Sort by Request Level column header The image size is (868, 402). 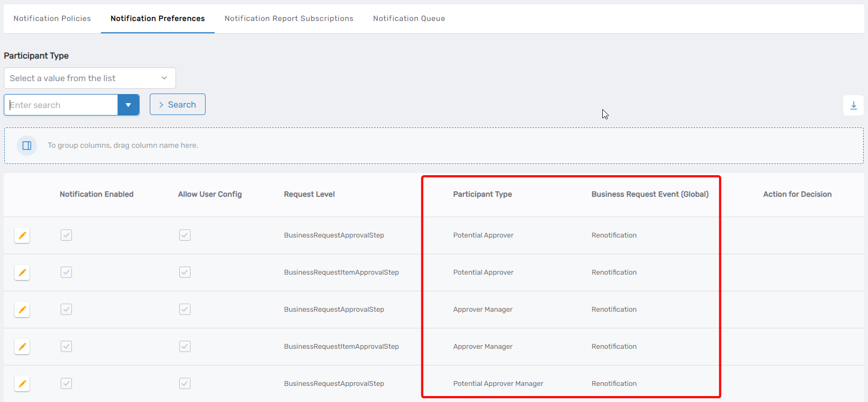pos(309,195)
